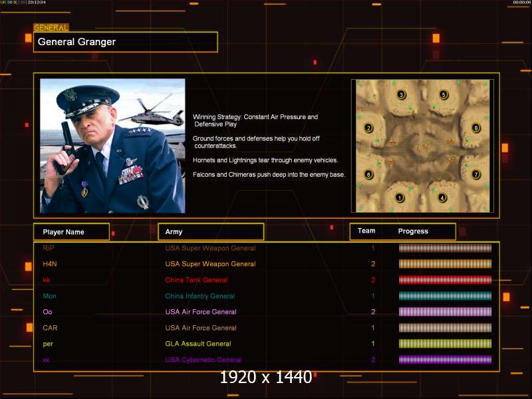This screenshot has height=399, width=532.
Task: Click the desert map preview
Action: [423, 146]
